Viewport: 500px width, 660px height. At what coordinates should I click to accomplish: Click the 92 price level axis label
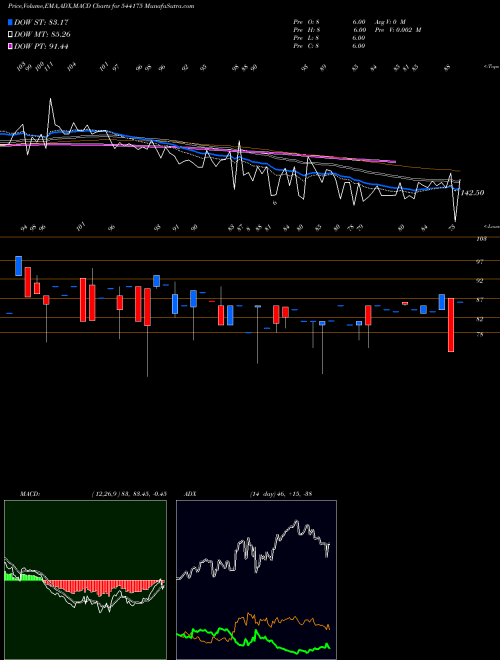point(479,280)
